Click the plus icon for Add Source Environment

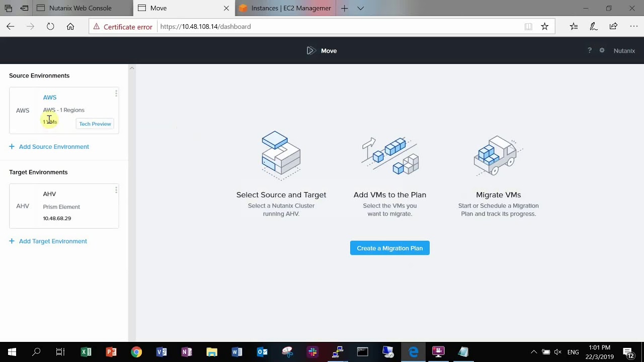coord(12,146)
